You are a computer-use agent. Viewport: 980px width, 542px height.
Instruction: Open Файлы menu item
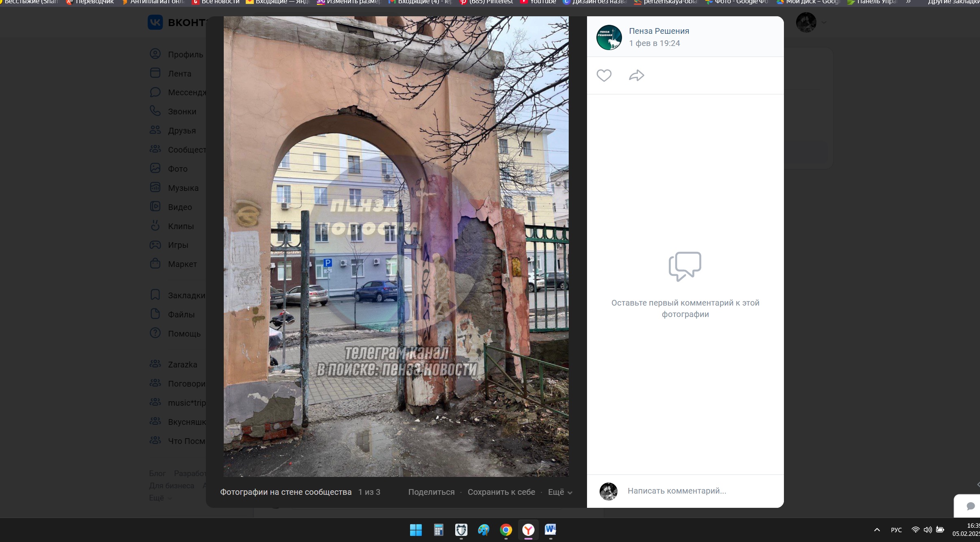(181, 315)
